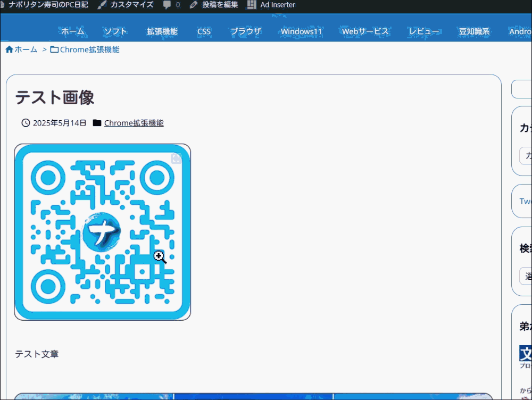Open the underlined Chrome拡張機能 category link
The image size is (532, 400).
pyautogui.click(x=134, y=123)
